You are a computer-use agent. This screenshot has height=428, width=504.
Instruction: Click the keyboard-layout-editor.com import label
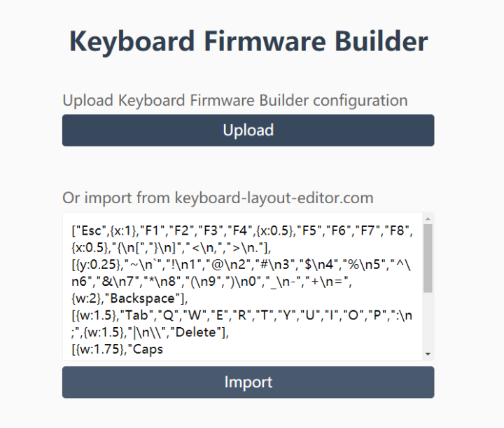218,198
